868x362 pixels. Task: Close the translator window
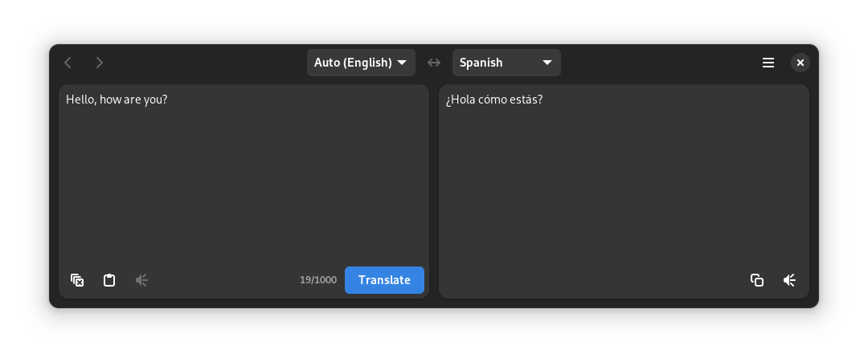pos(800,63)
